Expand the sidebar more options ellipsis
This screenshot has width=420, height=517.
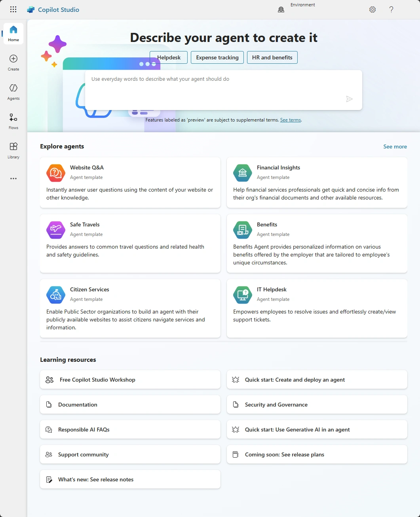(x=13, y=179)
